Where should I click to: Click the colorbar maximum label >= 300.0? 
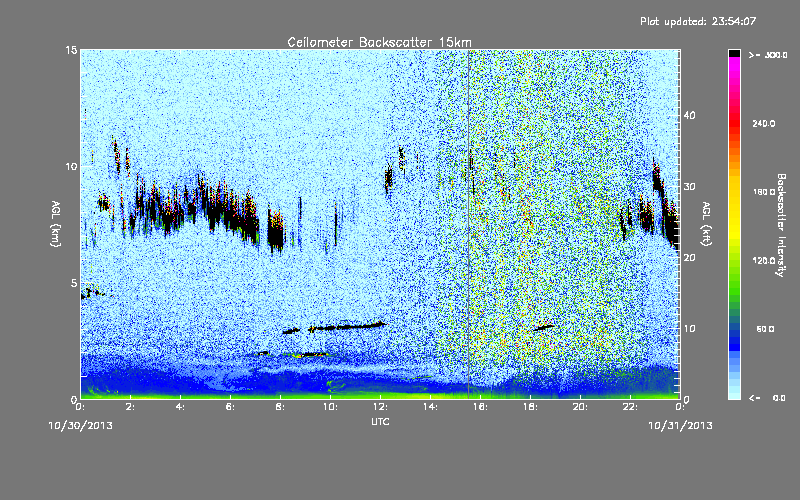click(x=768, y=55)
